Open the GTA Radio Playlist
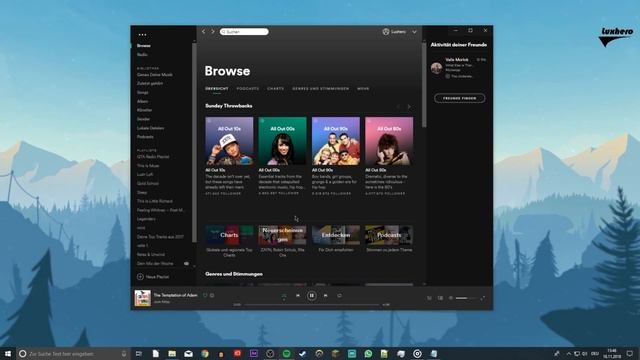The height and width of the screenshot is (360, 640). (x=153, y=157)
